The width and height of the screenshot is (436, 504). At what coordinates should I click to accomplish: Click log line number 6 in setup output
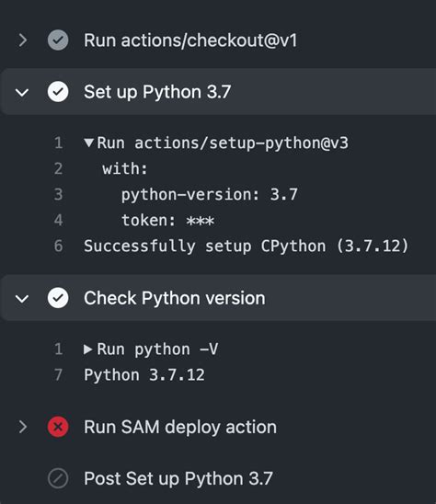(58, 246)
